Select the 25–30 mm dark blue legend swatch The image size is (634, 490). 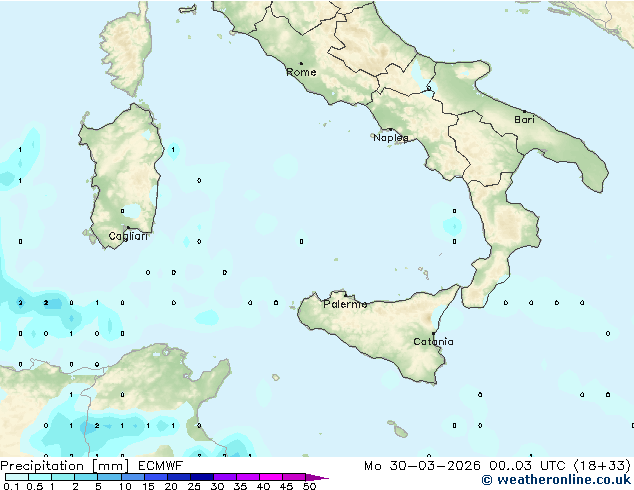(201, 477)
